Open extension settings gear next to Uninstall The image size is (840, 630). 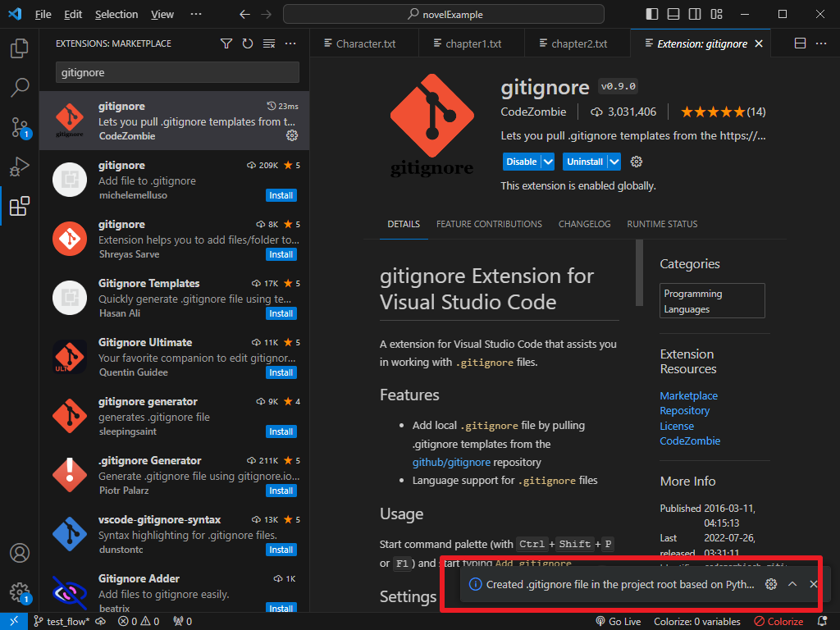pos(637,162)
